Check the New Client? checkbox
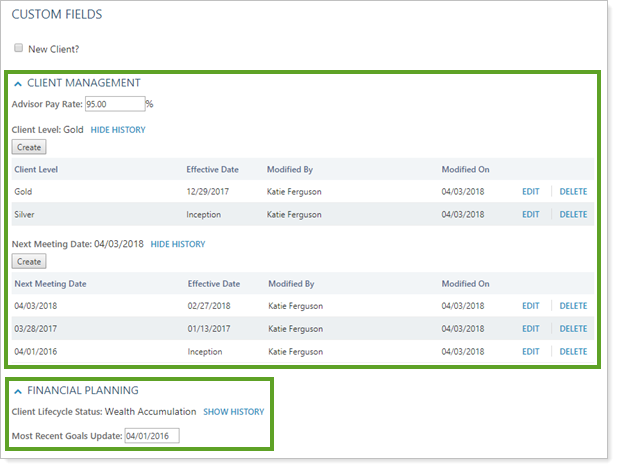This screenshot has width=617, height=468. click(19, 48)
